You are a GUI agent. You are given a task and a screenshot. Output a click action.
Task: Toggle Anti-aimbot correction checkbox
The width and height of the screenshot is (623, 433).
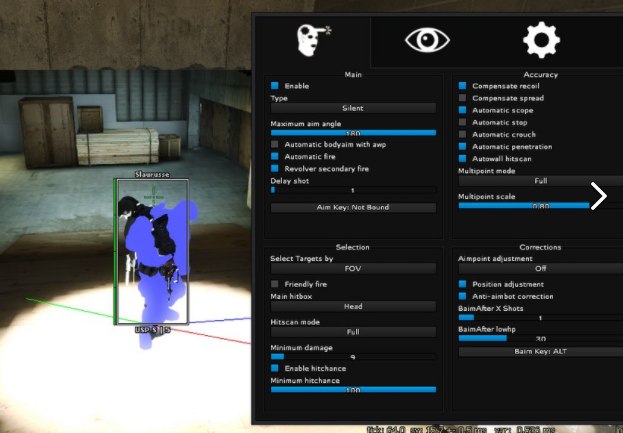[462, 296]
